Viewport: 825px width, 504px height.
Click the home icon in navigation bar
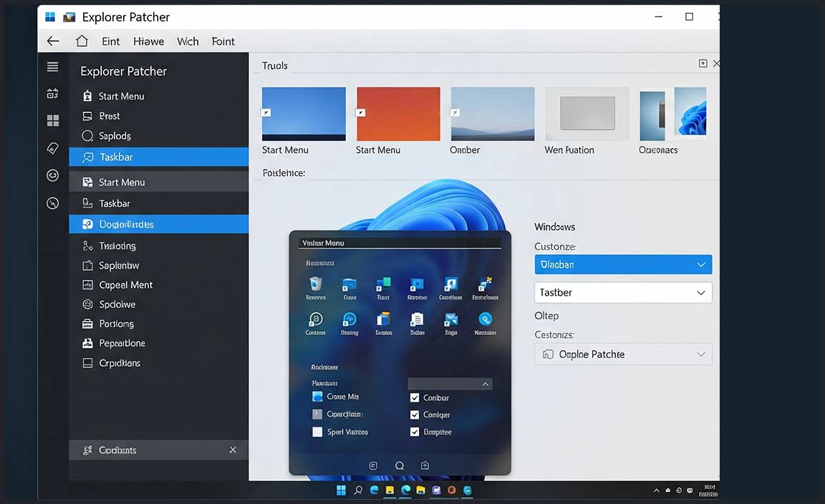pos(82,41)
